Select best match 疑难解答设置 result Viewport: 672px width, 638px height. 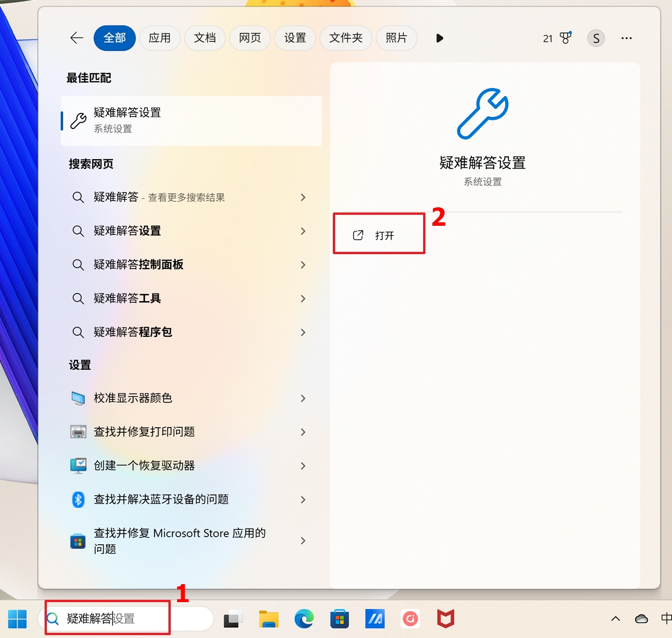(191, 120)
